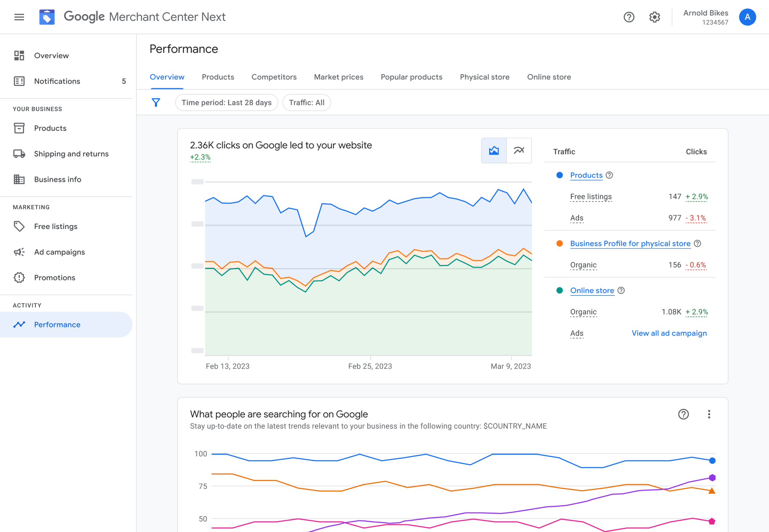This screenshot has height=532, width=769.
Task: Click the Overview dashboard icon in sidebar
Action: coord(19,55)
